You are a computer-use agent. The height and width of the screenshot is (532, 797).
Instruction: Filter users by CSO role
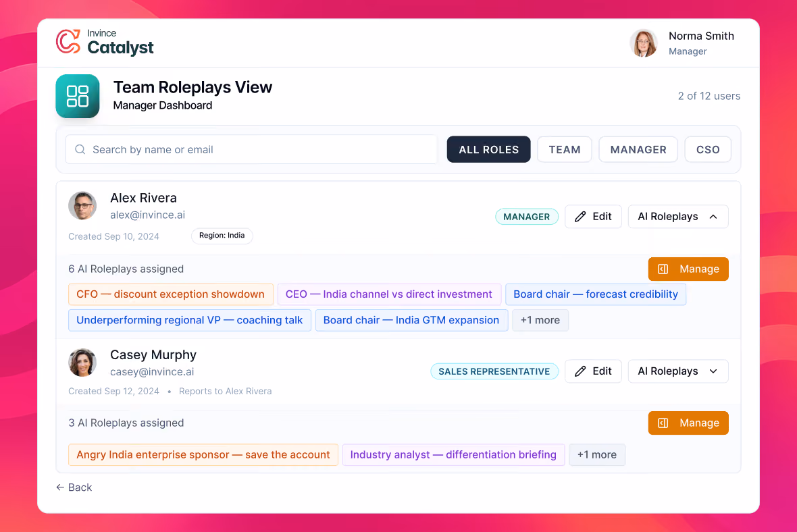[708, 149]
